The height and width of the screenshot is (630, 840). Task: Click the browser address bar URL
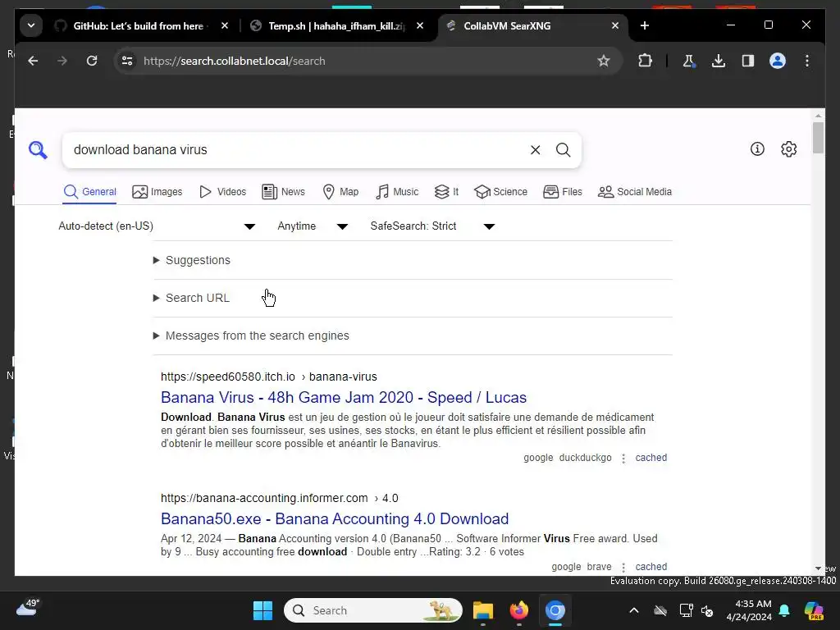click(x=234, y=61)
